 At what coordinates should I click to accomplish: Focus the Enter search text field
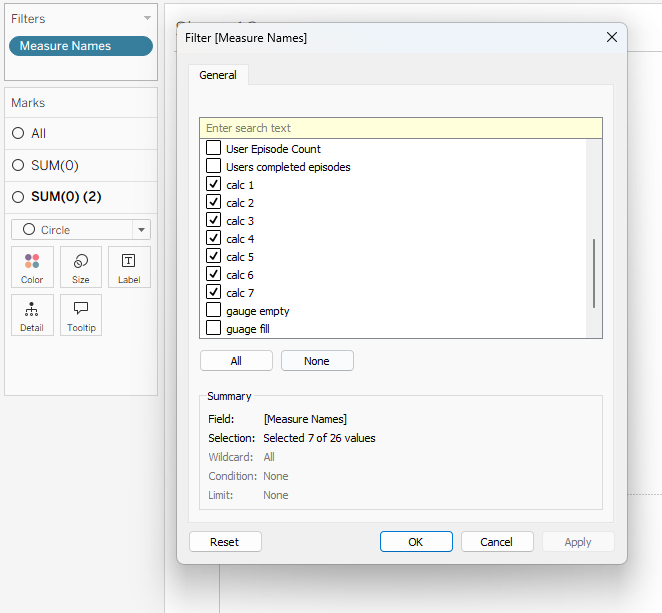pyautogui.click(x=400, y=128)
